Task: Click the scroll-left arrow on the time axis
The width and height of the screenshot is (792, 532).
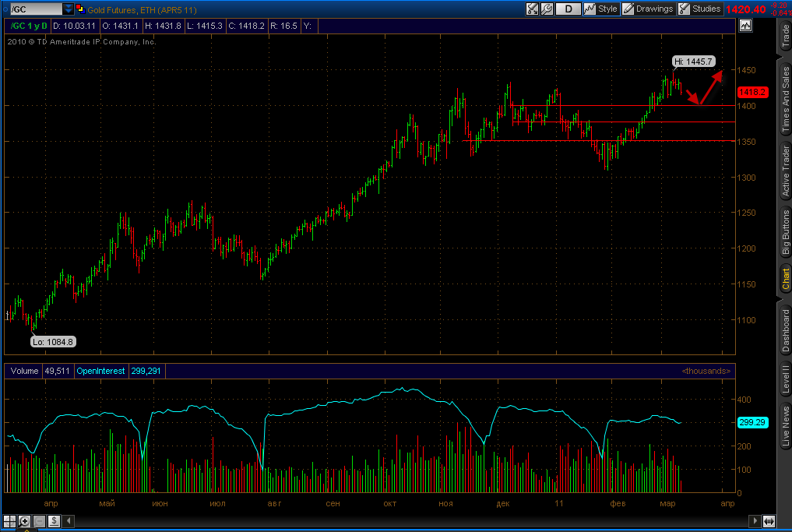Action: click(x=69, y=521)
